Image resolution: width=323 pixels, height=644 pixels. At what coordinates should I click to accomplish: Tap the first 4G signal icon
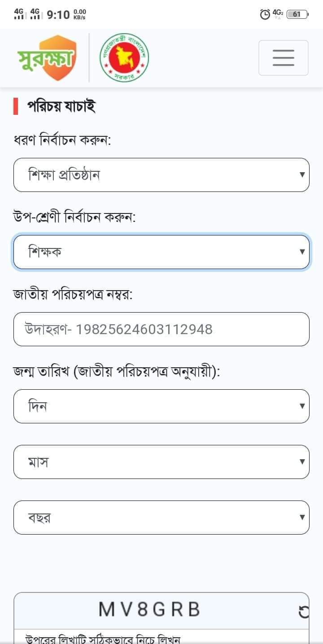tap(18, 14)
